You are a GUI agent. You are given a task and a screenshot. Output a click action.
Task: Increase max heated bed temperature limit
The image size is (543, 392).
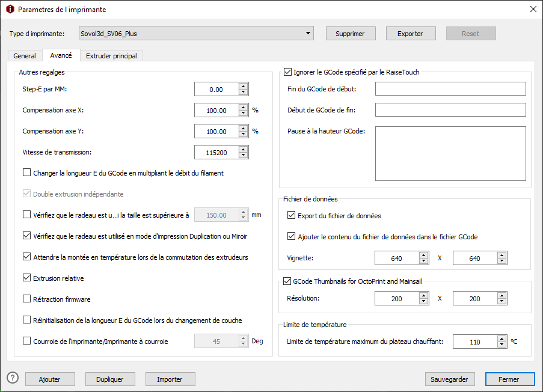click(x=502, y=338)
